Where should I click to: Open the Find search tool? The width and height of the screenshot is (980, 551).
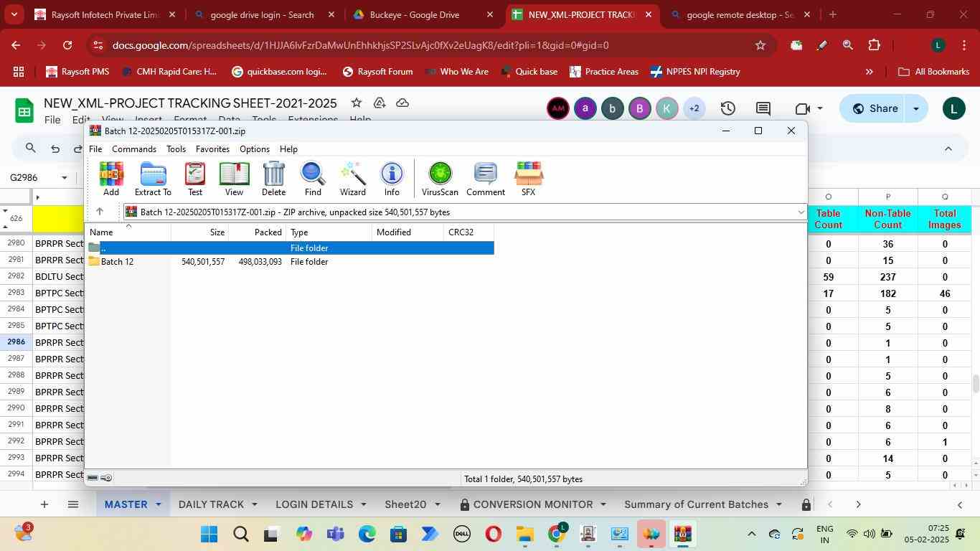[313, 178]
